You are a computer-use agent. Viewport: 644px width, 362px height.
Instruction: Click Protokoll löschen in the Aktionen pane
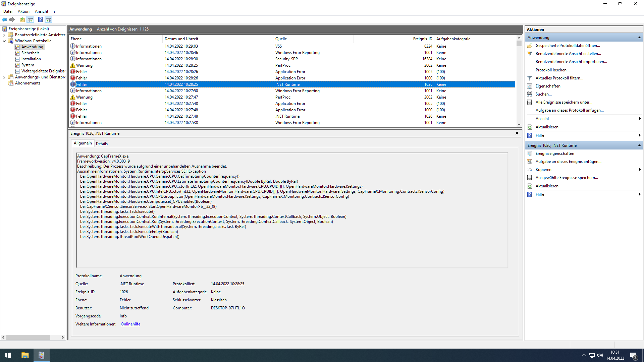pyautogui.click(x=552, y=70)
